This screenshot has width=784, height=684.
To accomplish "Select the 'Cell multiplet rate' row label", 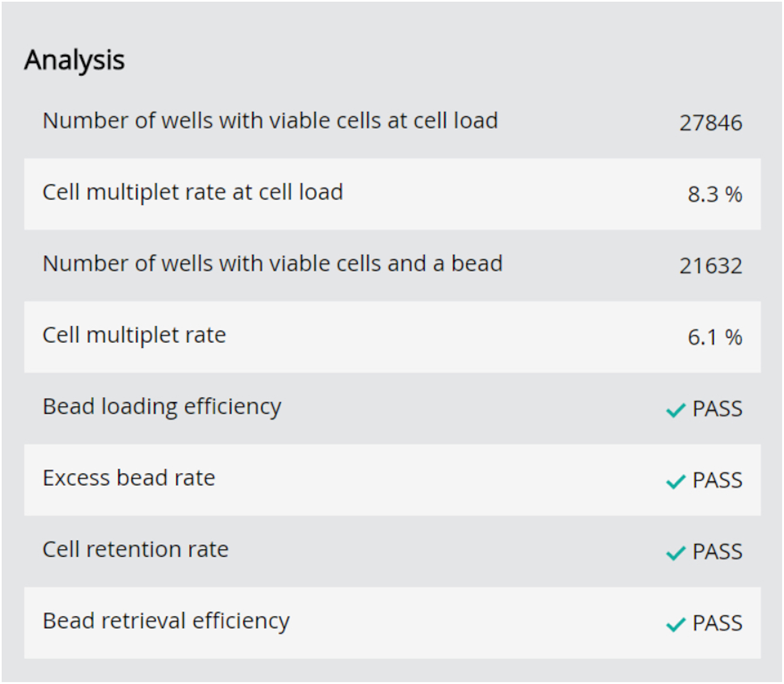I will (134, 335).
